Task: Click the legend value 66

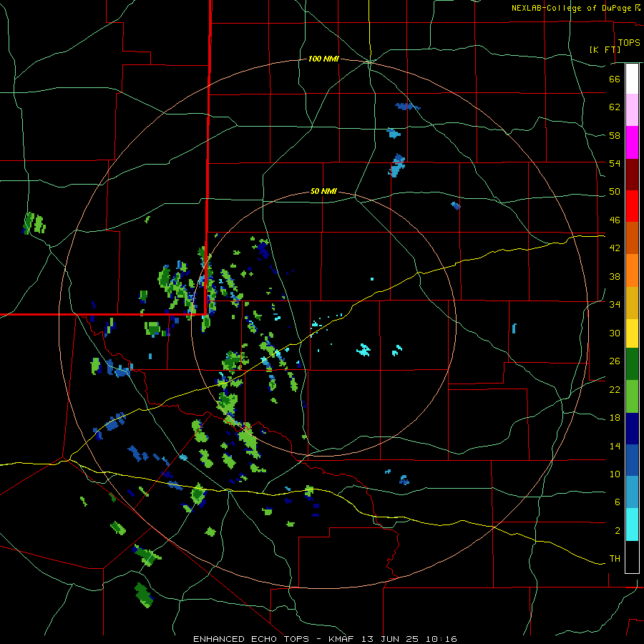Action: coord(615,79)
